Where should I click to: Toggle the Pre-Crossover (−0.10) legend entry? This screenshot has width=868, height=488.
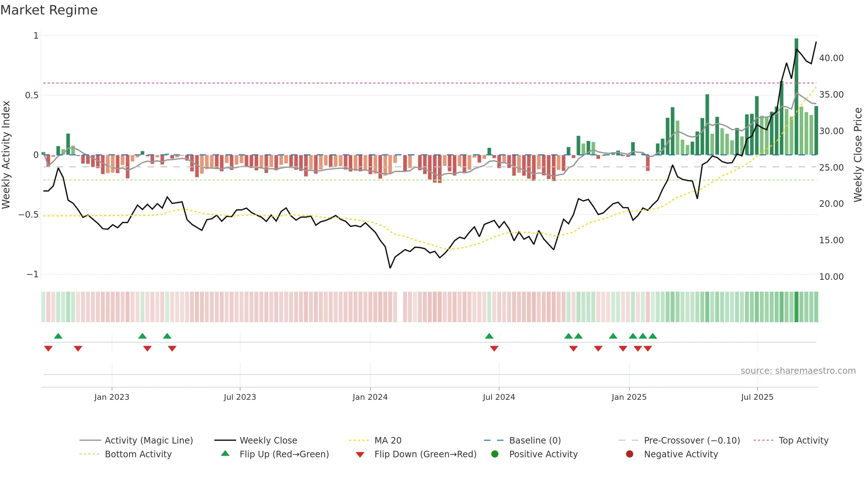point(679,440)
